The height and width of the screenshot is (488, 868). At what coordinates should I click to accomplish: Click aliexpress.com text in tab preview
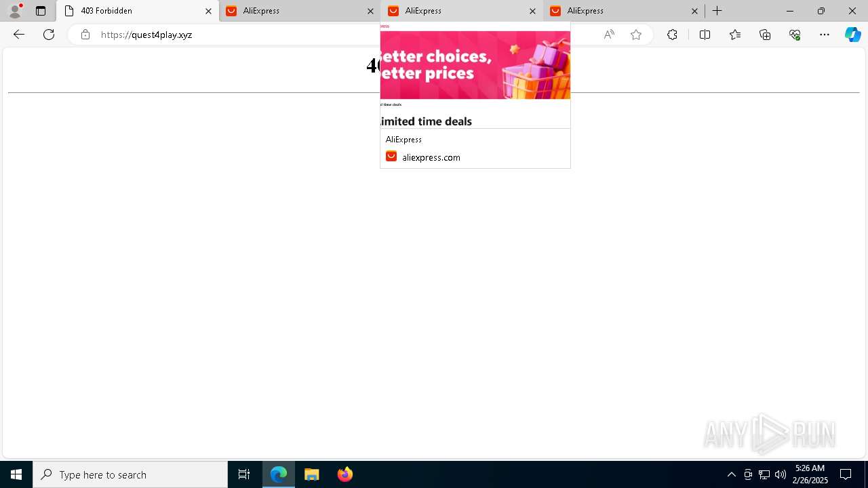click(431, 157)
